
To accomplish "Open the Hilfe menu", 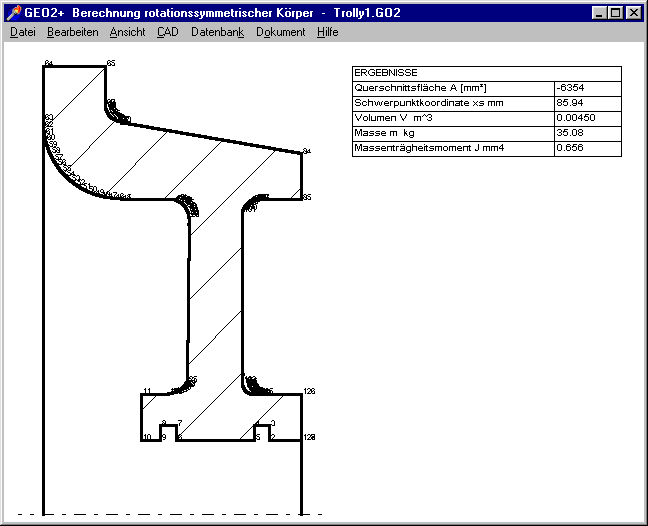I will (x=327, y=32).
